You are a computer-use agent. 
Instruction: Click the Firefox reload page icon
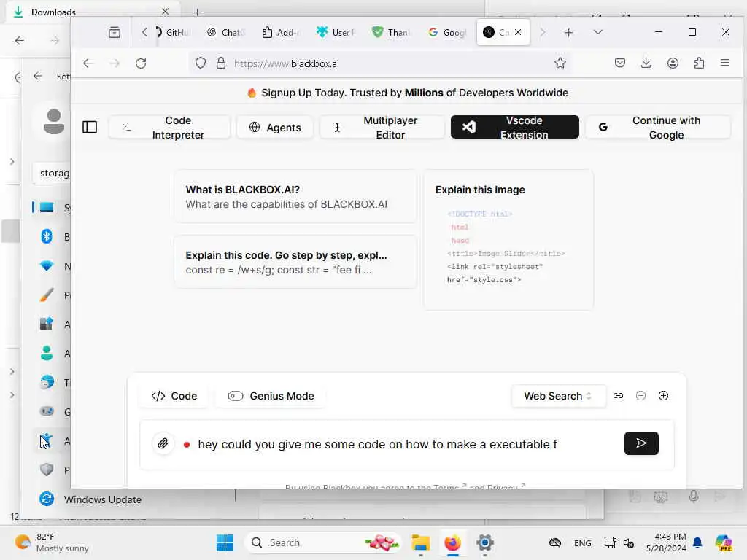(141, 63)
